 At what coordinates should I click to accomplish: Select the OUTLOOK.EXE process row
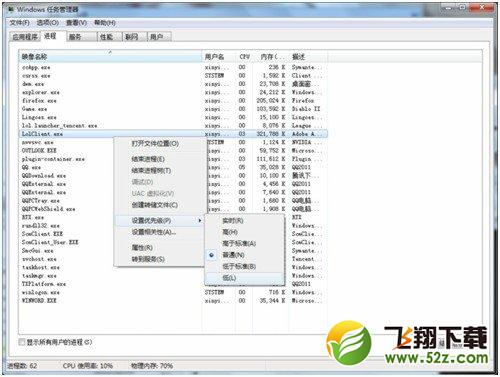point(67,151)
